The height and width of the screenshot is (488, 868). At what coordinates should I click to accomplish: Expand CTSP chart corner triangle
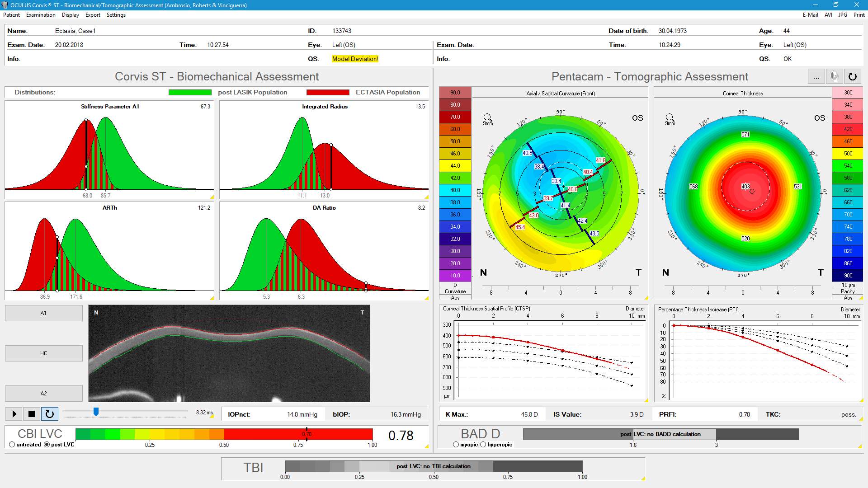click(x=646, y=400)
